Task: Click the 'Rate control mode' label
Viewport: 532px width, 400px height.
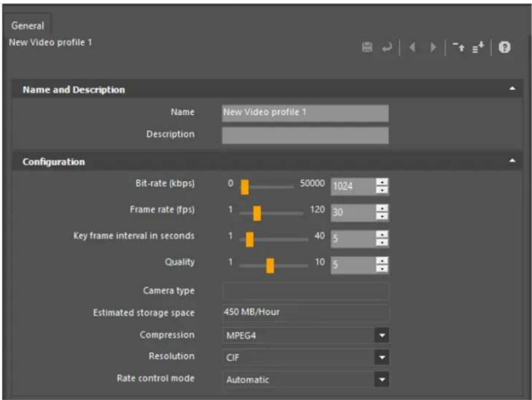Action: tap(156, 378)
